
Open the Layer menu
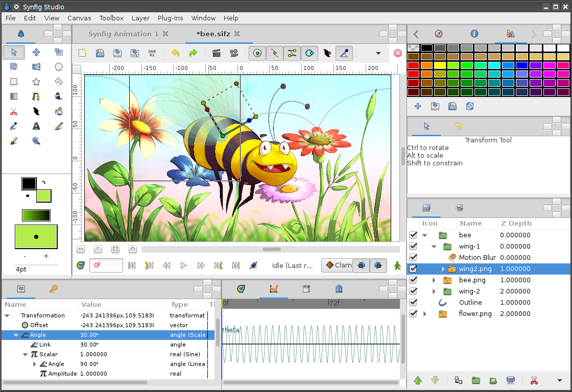coord(140,18)
